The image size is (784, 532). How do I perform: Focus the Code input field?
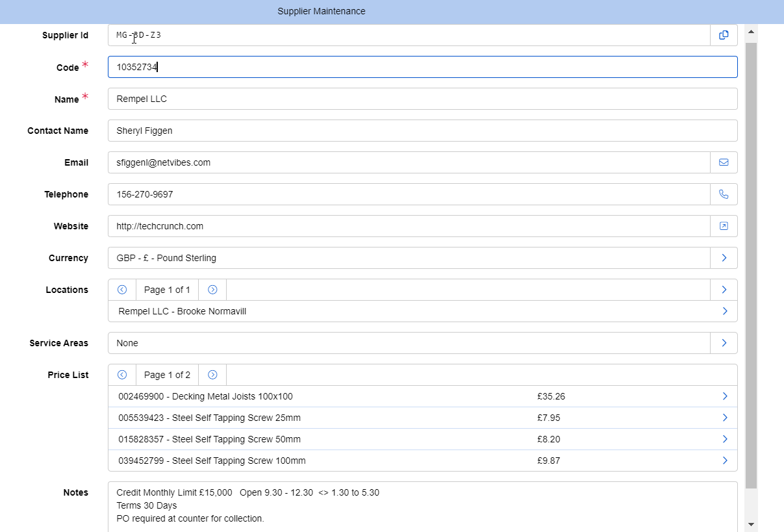423,67
